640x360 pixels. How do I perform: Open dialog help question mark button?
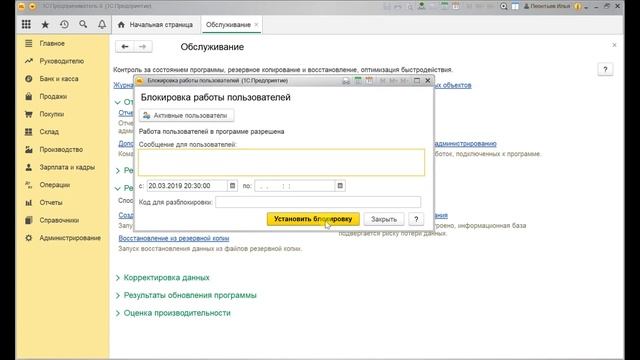tap(416, 219)
